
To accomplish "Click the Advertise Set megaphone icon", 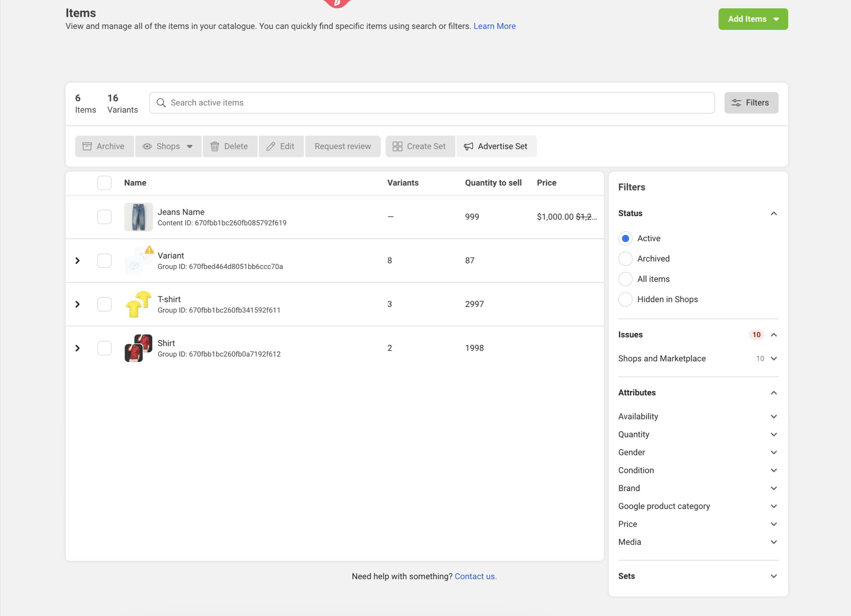I will pyautogui.click(x=468, y=146).
